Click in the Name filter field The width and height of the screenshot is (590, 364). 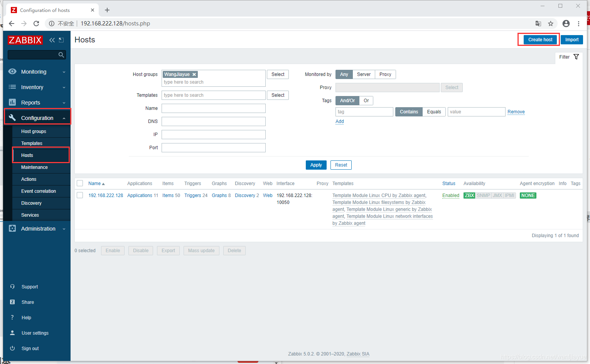(214, 108)
